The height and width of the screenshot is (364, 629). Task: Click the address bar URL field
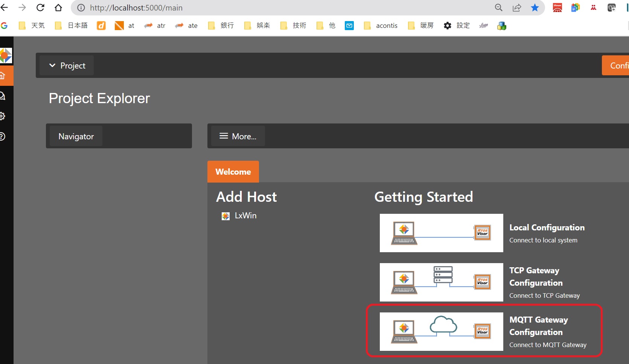(x=263, y=8)
